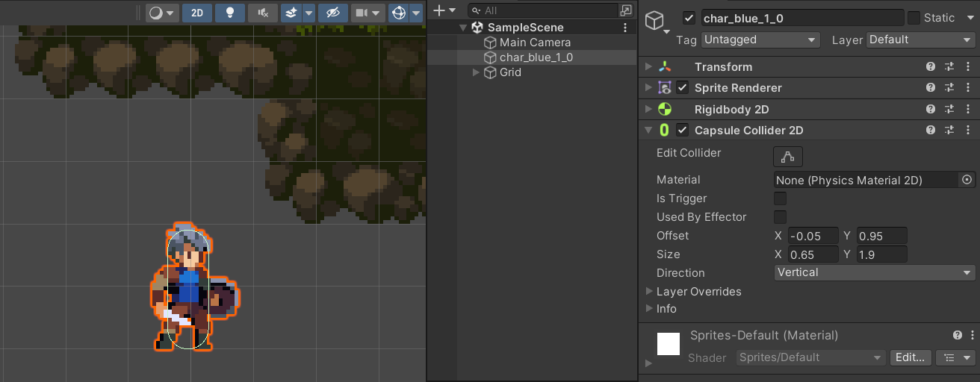Open Capsule Collider 2D help reference icon
This screenshot has width=980, height=382.
931,131
